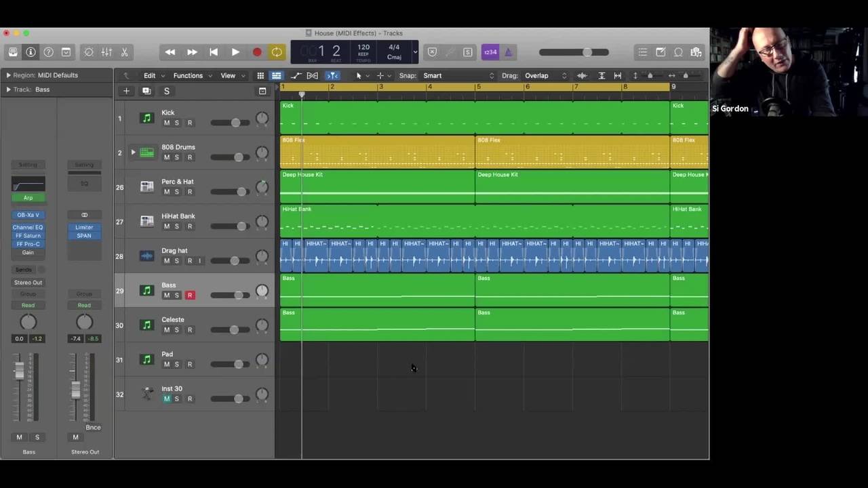Open Editors scissors icon
Image resolution: width=868 pixels, height=488 pixels.
point(125,52)
